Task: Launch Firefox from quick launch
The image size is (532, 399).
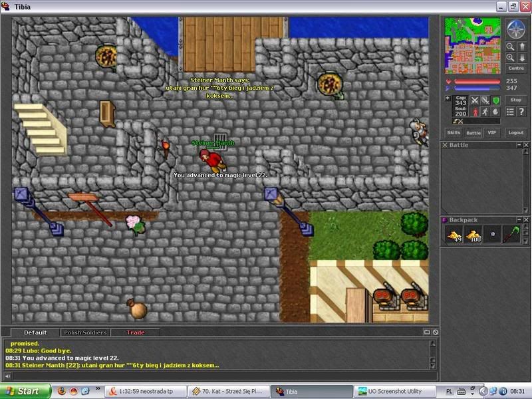Action: [x=62, y=391]
